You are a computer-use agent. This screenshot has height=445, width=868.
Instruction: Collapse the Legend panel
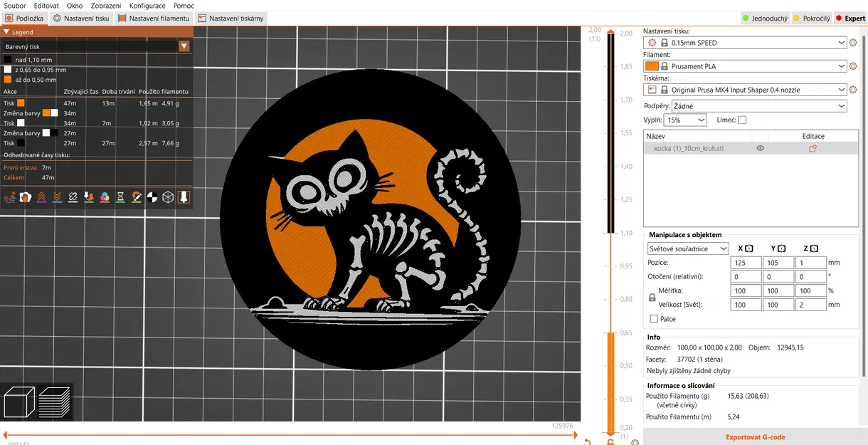pyautogui.click(x=6, y=32)
